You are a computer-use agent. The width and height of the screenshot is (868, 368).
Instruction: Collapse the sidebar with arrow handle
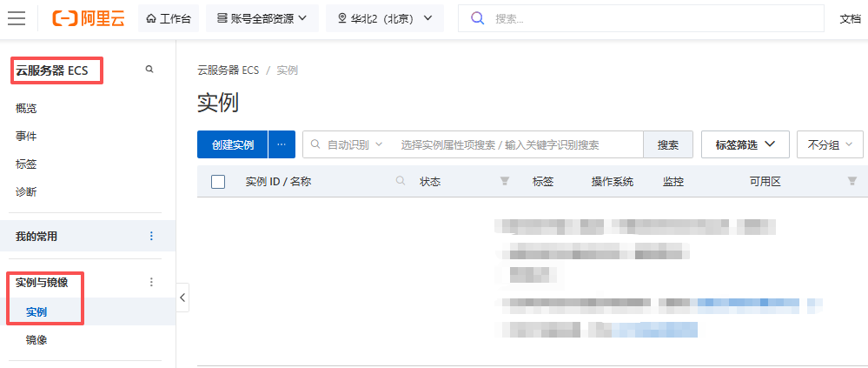[x=182, y=298]
